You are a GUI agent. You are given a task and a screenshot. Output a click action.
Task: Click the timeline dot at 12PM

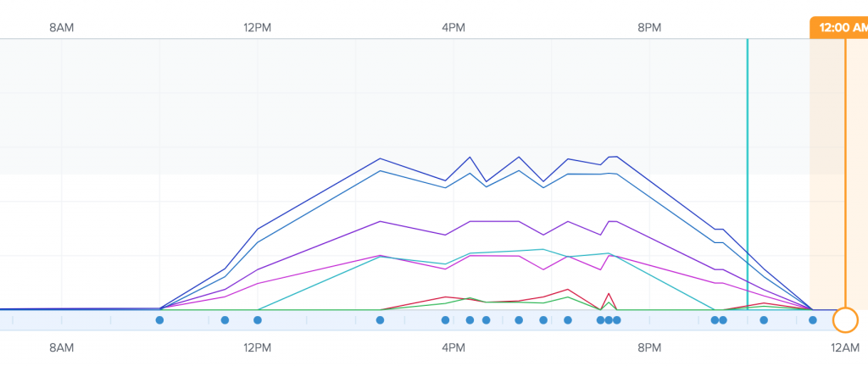point(258,320)
